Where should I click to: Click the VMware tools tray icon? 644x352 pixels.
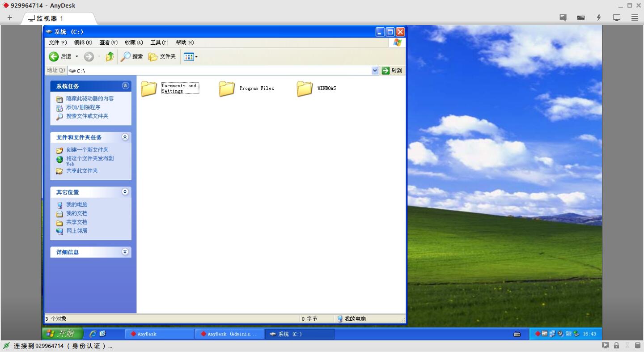click(x=545, y=334)
